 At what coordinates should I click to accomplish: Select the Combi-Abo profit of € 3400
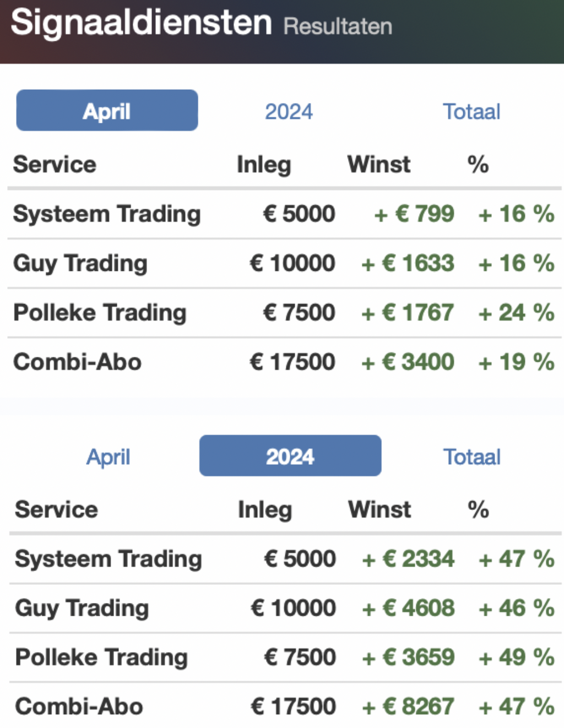(x=408, y=362)
